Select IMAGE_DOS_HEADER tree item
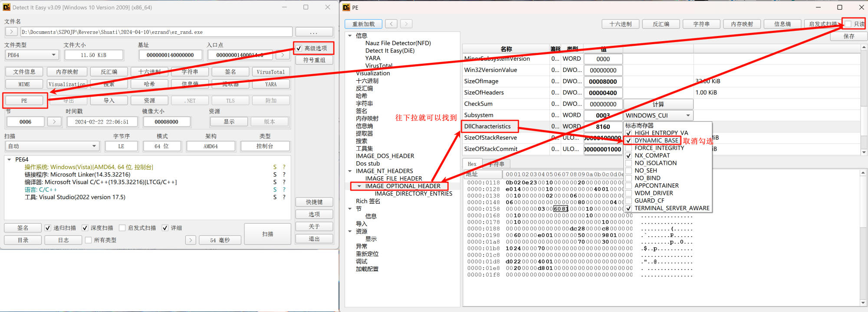 click(x=385, y=156)
